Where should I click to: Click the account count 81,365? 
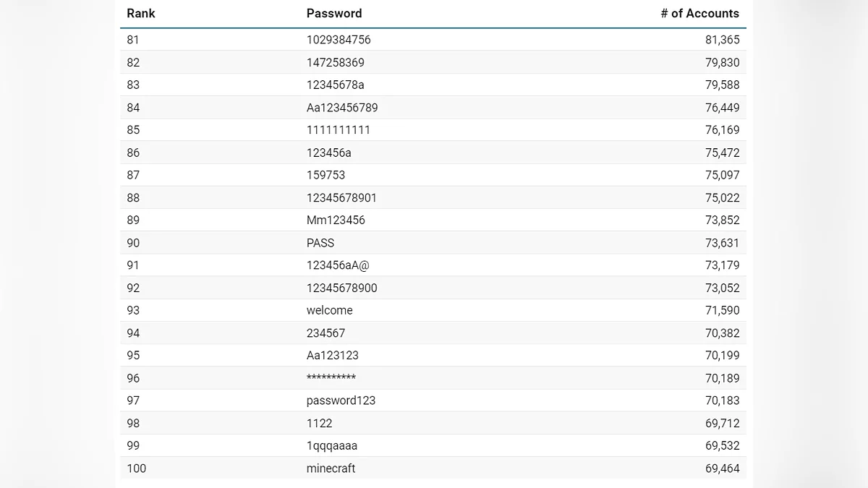722,40
